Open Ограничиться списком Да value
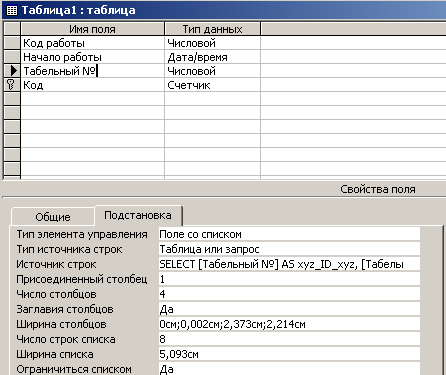The height and width of the screenshot is (375, 446). coord(289,369)
